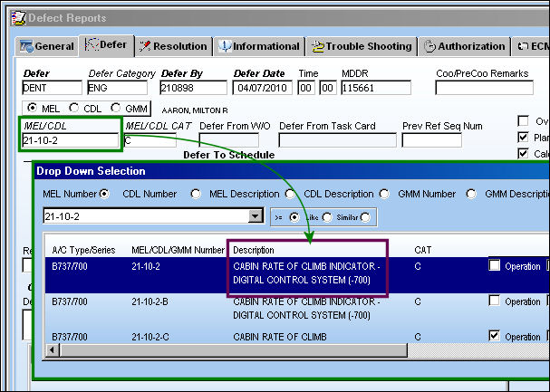Click the Authorization tab hand icon
This screenshot has width=550, height=392.
point(429,46)
